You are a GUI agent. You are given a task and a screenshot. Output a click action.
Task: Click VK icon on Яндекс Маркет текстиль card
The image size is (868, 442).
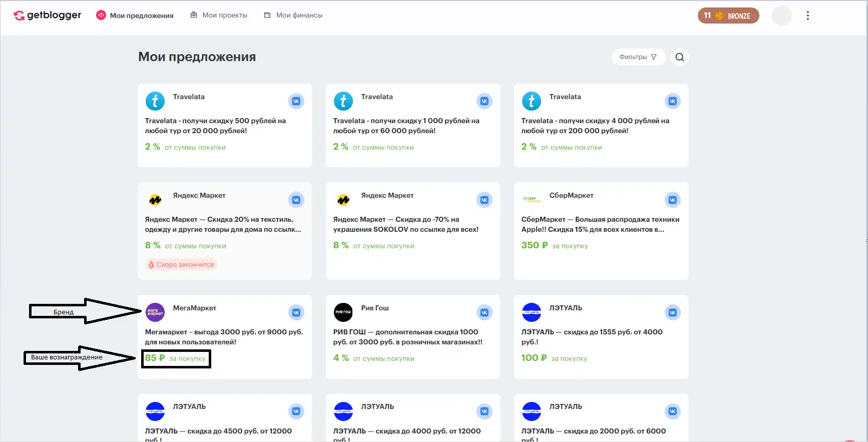(296, 200)
